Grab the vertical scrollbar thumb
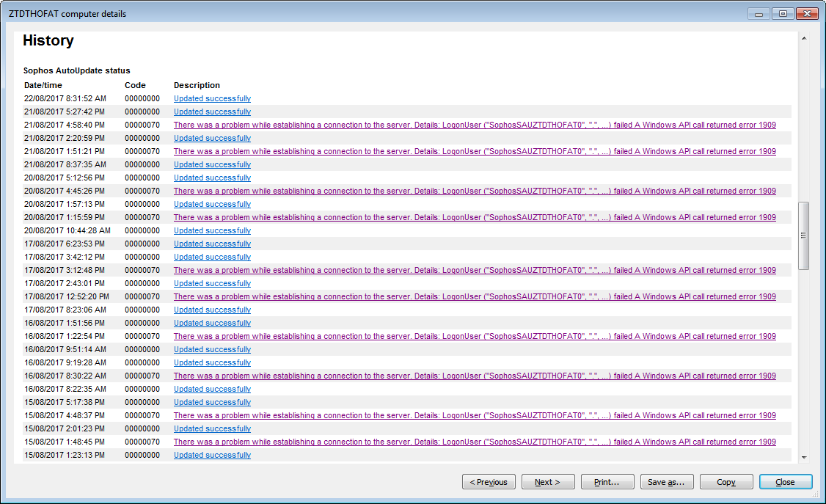 pyautogui.click(x=804, y=236)
